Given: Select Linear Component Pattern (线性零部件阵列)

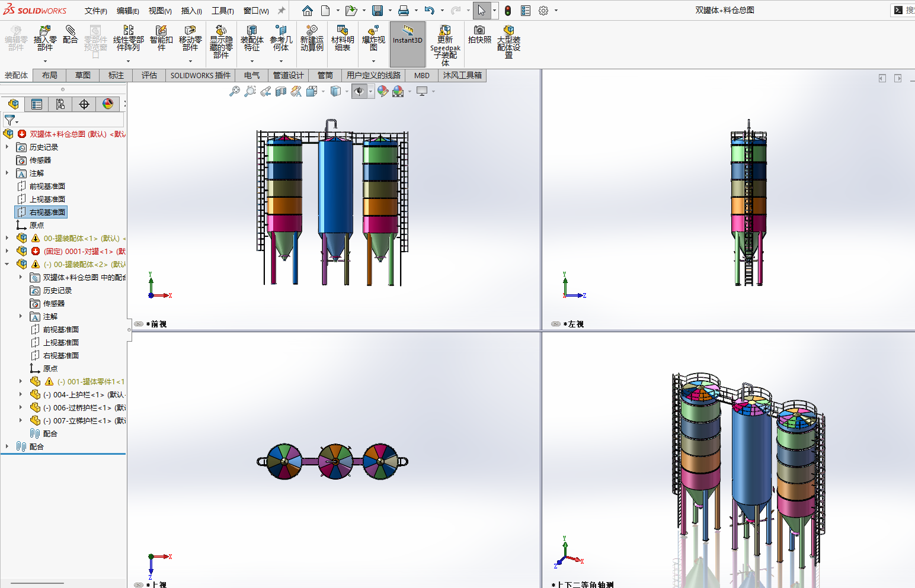Looking at the screenshot, I should click(128, 38).
